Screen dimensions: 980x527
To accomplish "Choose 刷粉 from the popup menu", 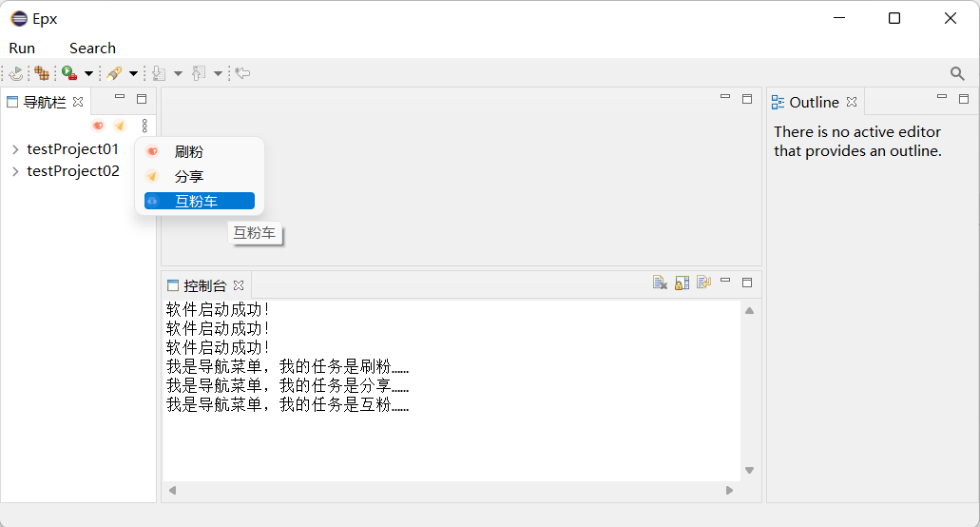I will (x=200, y=151).
